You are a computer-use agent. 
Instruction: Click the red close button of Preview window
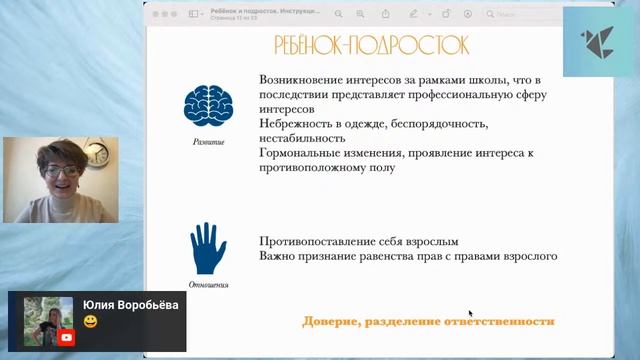(x=156, y=14)
